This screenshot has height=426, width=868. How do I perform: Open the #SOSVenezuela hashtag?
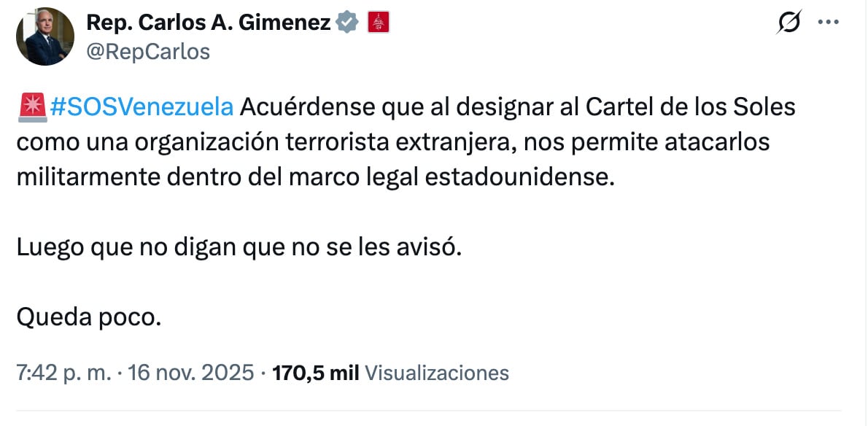pos(142,107)
